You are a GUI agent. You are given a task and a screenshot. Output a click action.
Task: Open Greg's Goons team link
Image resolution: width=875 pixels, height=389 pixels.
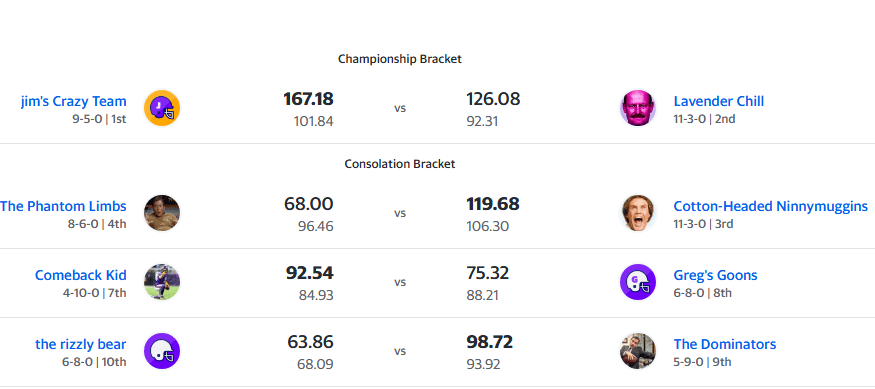[715, 276]
